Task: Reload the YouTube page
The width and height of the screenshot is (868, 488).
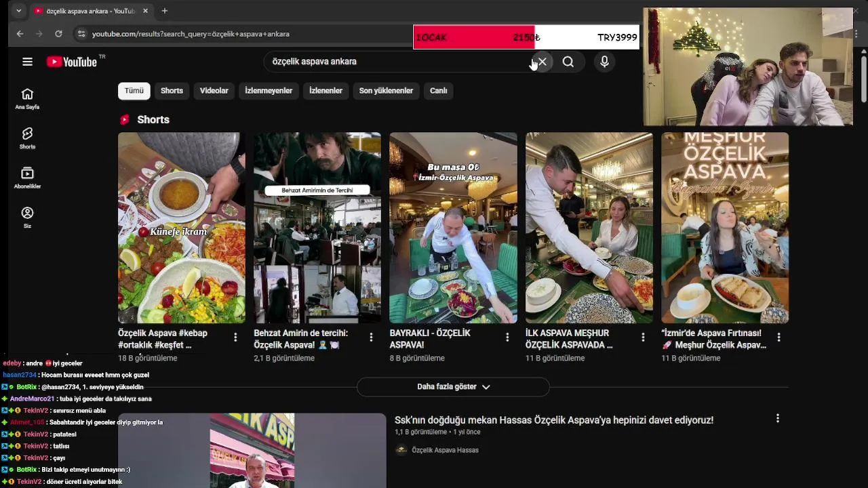Action: [x=58, y=34]
